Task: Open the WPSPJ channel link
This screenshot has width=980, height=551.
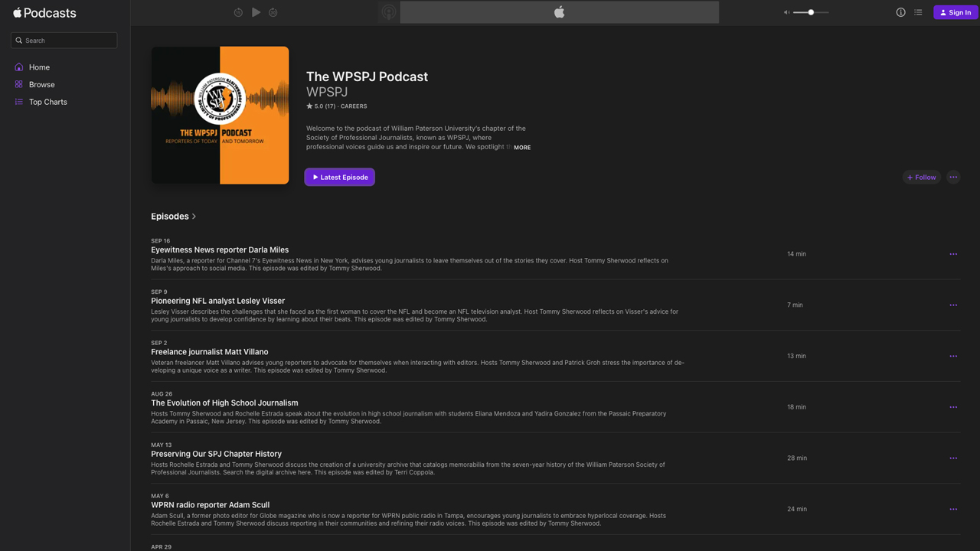Action: point(327,92)
